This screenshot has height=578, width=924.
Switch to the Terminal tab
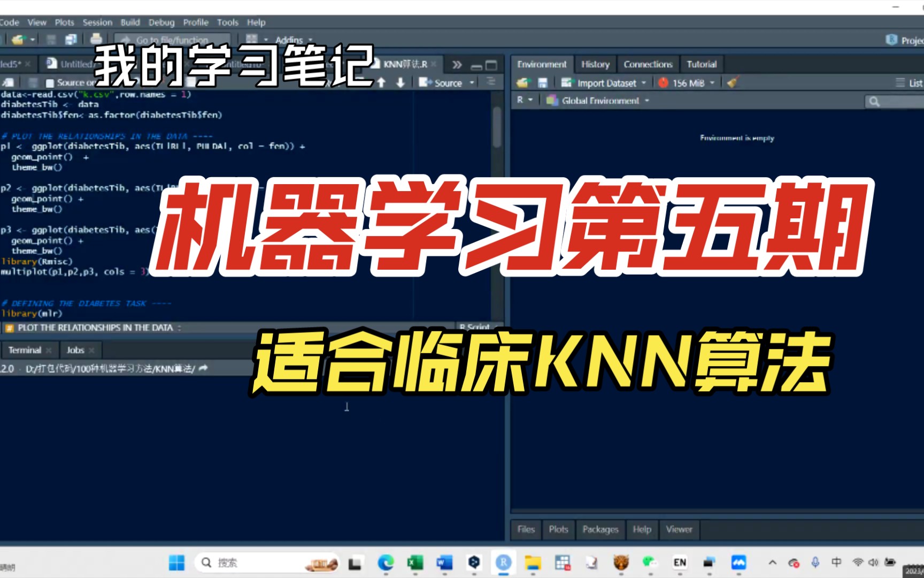pyautogui.click(x=25, y=350)
